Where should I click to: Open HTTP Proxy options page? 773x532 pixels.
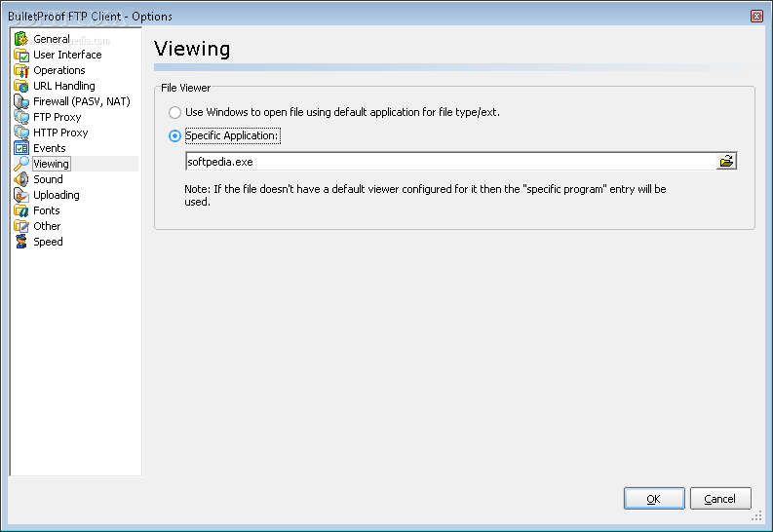[60, 133]
